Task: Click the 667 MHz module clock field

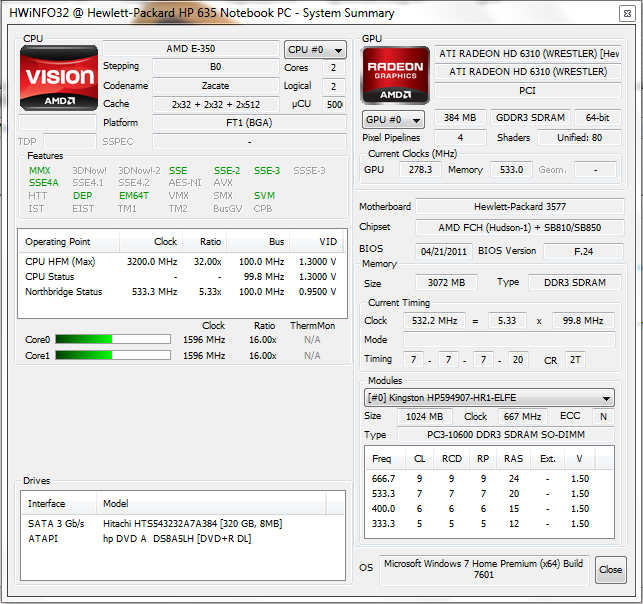Action: (x=522, y=417)
